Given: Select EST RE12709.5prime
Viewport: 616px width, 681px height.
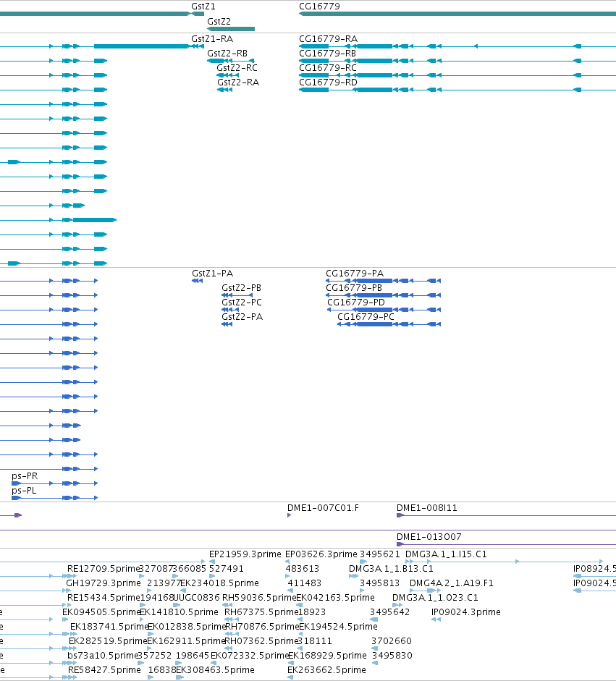Looking at the screenshot, I should [x=104, y=569].
